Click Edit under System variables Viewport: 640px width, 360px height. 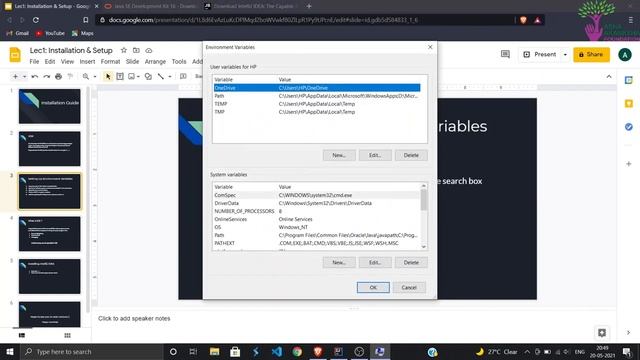[x=375, y=262]
